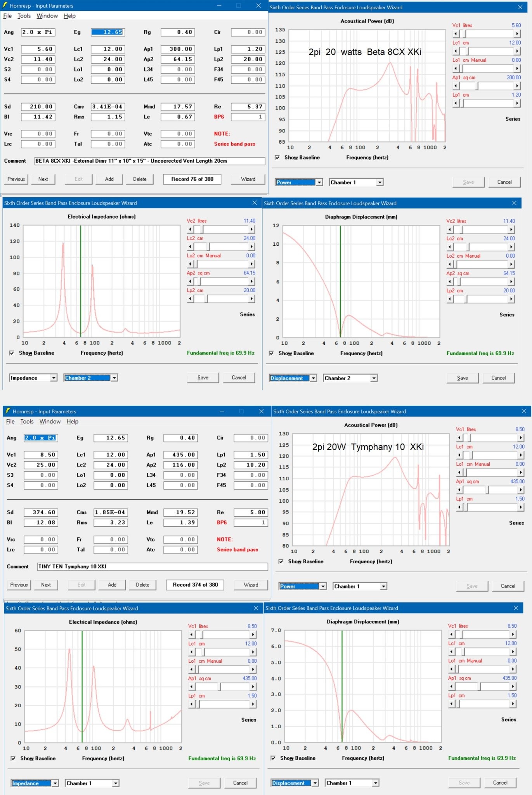
Task: Open Impedance dropdown in upper Electrical Impedance wizard
Action: [x=54, y=378]
